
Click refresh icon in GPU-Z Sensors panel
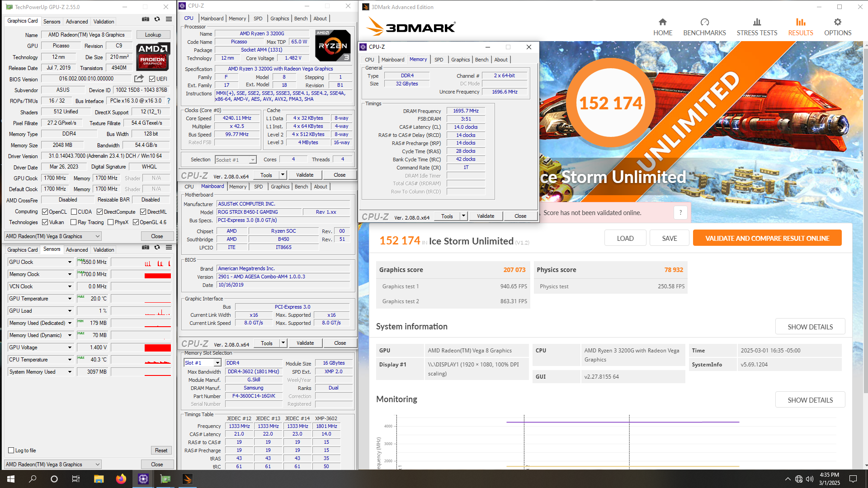[157, 247]
